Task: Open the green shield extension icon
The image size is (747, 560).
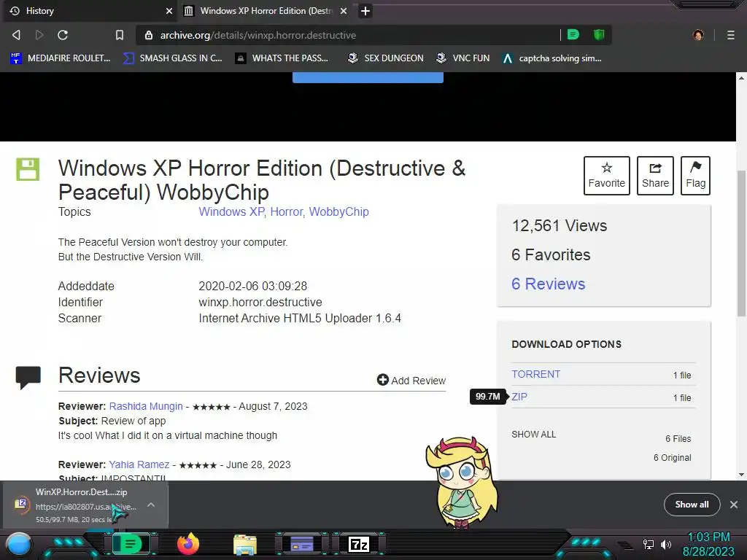Action: (x=599, y=35)
